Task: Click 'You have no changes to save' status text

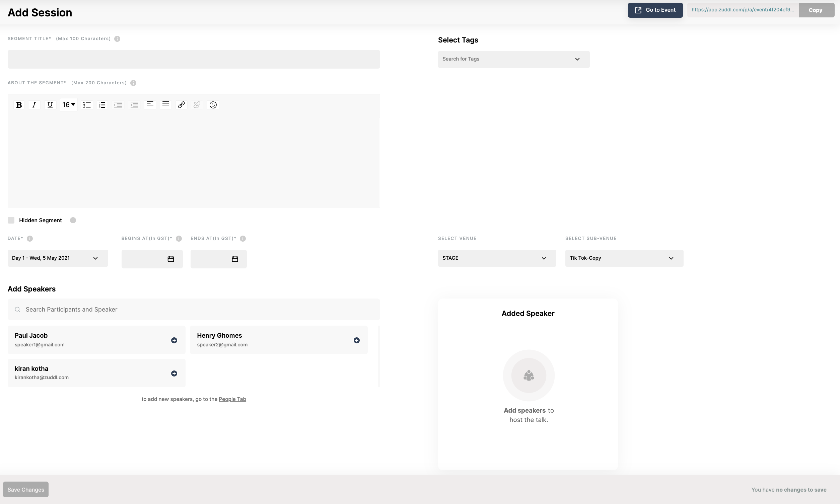Action: [789, 490]
